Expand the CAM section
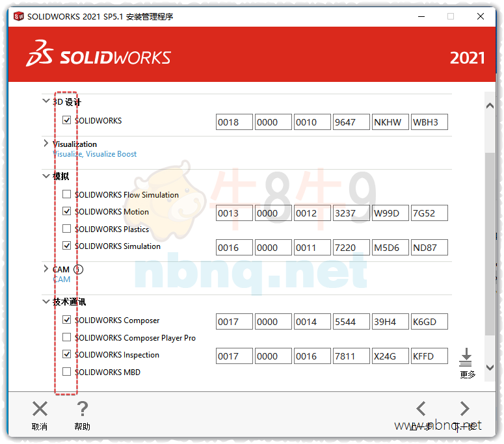The width and height of the screenshot is (504, 444). coord(46,268)
